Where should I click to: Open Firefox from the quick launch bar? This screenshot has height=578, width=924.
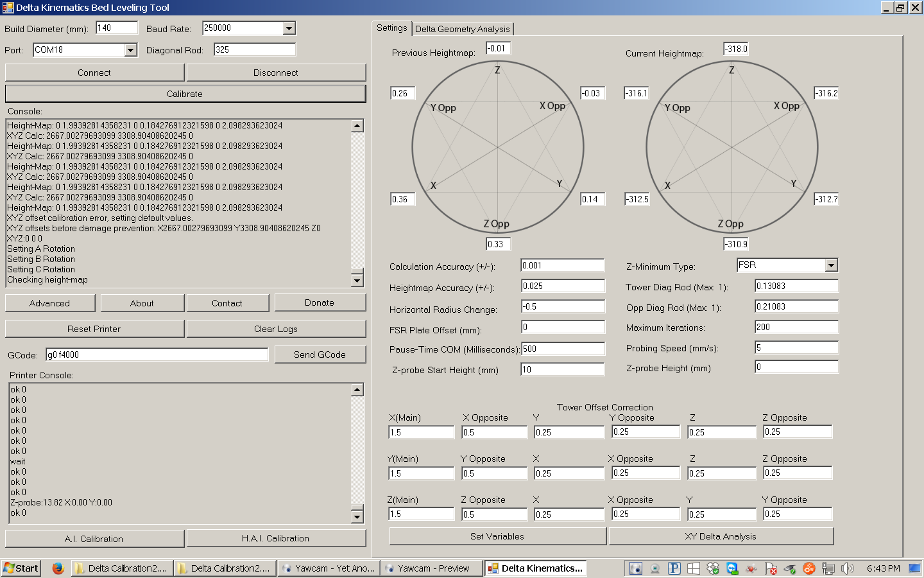[x=58, y=568]
